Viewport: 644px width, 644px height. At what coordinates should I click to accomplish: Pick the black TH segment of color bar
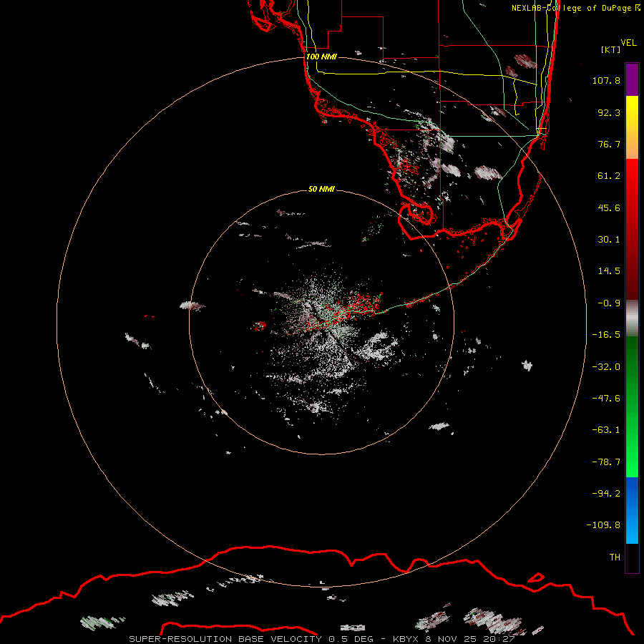pos(632,557)
